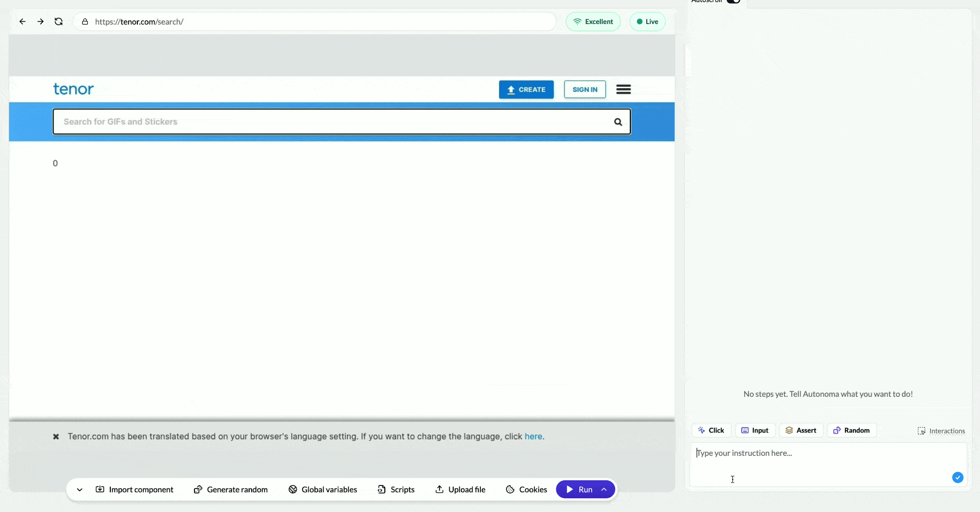Reload the Tenor page

(59, 21)
